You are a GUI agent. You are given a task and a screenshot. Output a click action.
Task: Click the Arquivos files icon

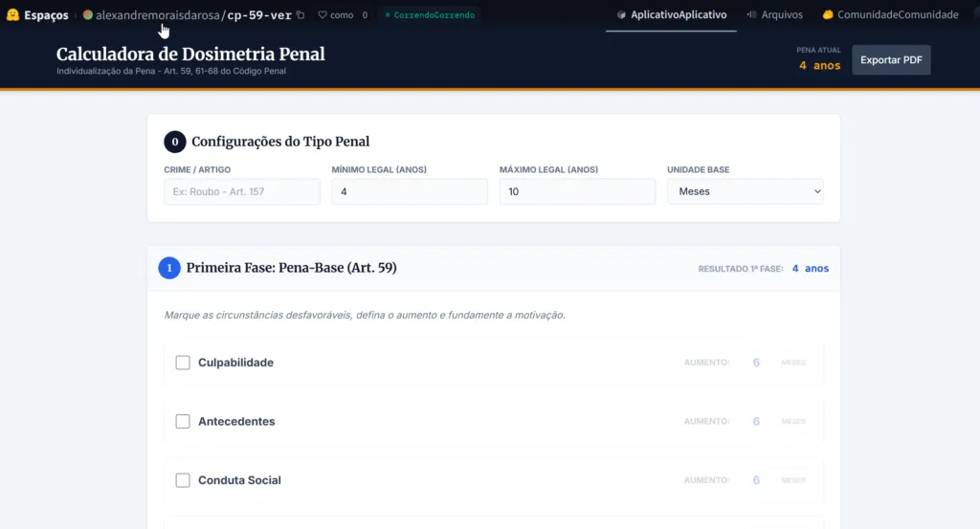click(x=751, y=15)
